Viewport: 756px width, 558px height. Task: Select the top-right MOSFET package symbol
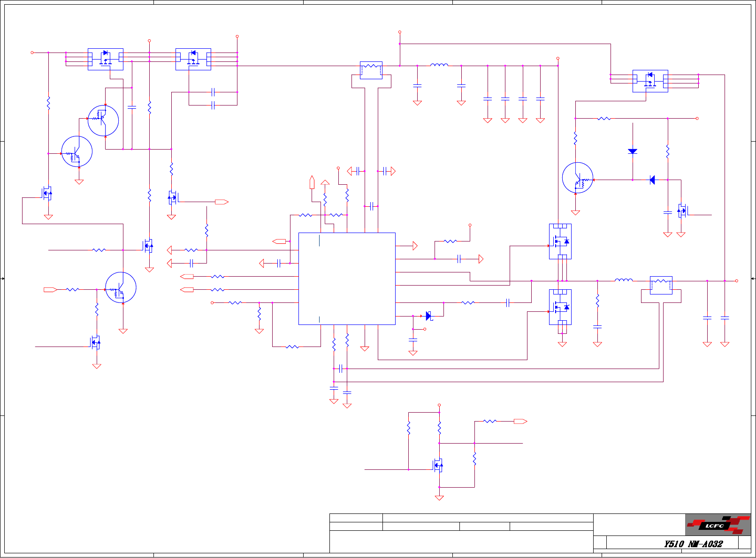(x=650, y=81)
